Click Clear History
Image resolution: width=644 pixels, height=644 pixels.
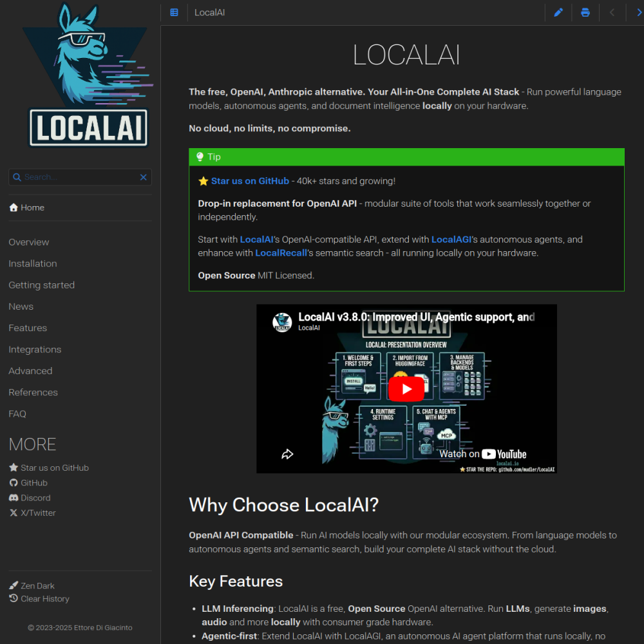(45, 599)
